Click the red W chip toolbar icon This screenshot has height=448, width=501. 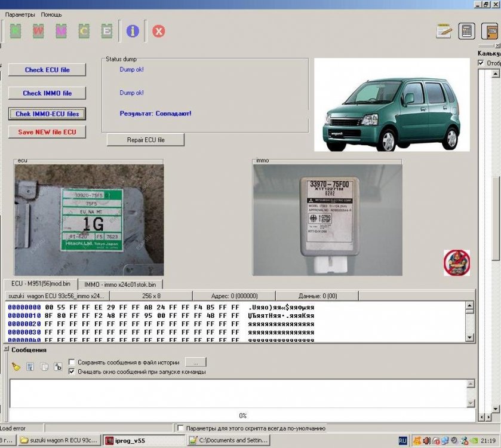point(38,31)
